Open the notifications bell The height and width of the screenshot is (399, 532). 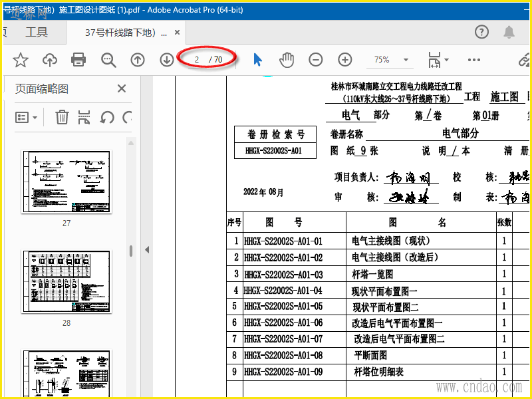(x=509, y=32)
